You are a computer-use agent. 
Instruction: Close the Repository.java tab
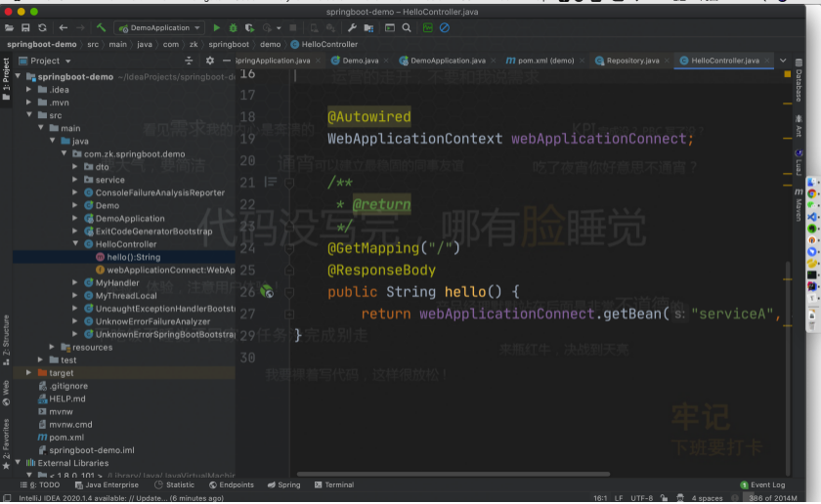667,61
